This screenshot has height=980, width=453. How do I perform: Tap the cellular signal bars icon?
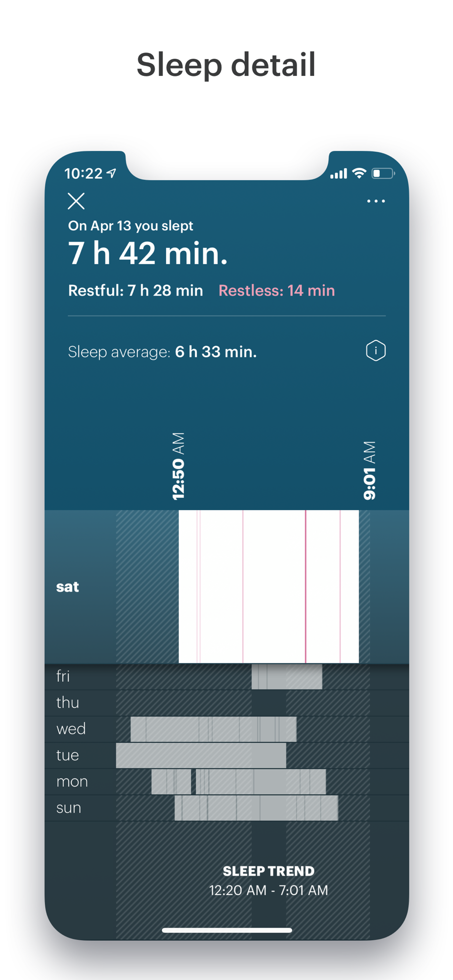point(339,173)
